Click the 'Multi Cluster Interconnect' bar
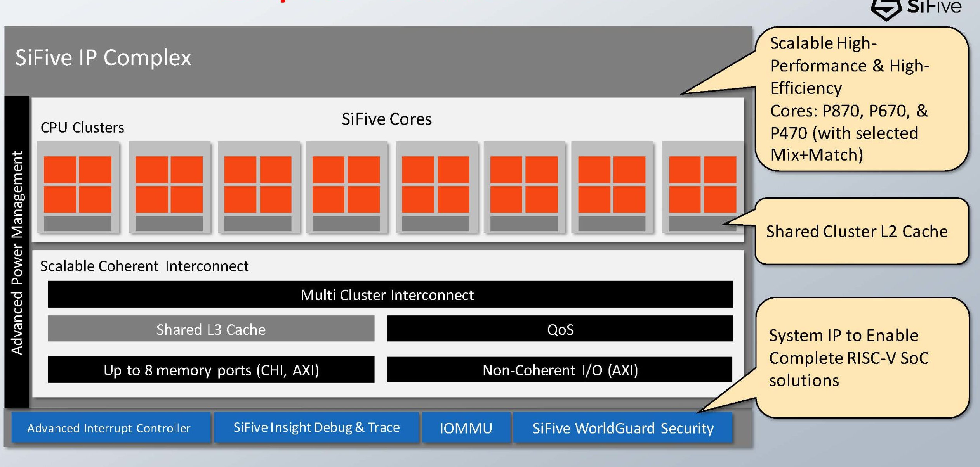The width and height of the screenshot is (980, 467). [390, 294]
